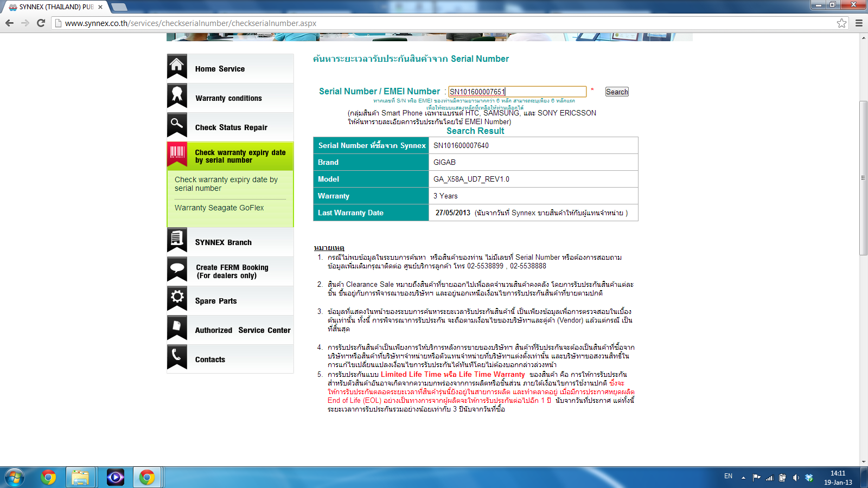Click the address bar URL
Image resolution: width=868 pixels, height=488 pixels.
click(190, 23)
